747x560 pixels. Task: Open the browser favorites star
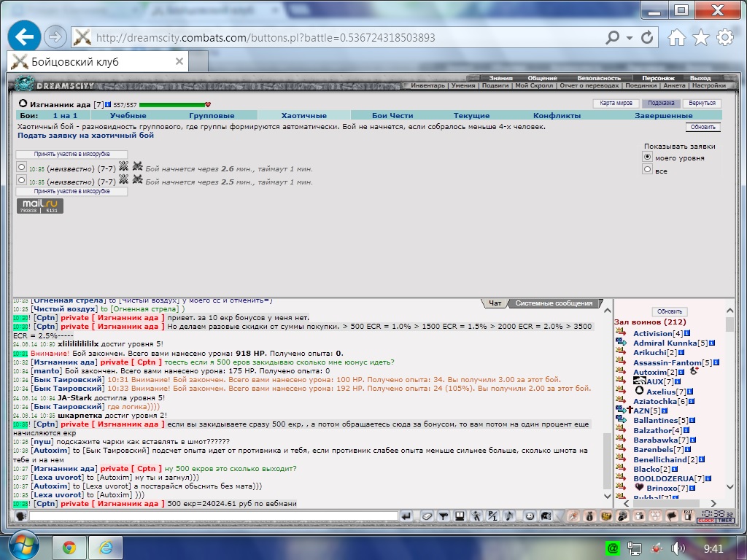[701, 37]
